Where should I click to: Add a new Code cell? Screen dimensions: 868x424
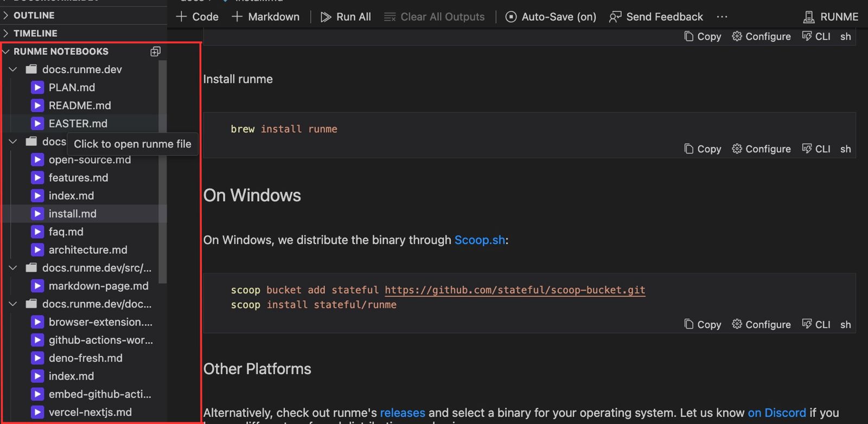click(x=197, y=17)
